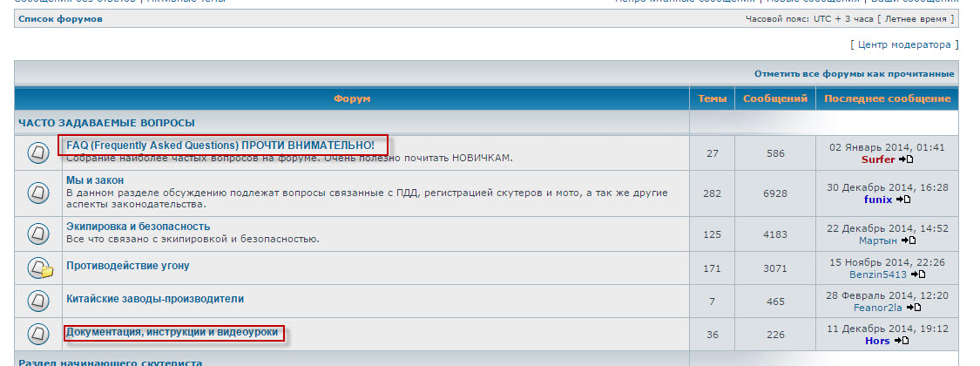The image size is (980, 366).
Task: Click forum status icon beside FAQ row
Action: [x=38, y=153]
